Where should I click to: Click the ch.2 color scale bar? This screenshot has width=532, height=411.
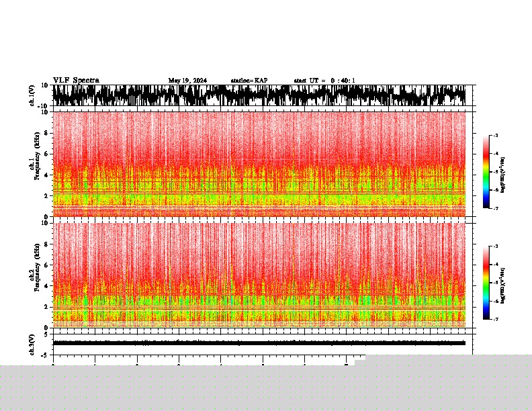486,283
